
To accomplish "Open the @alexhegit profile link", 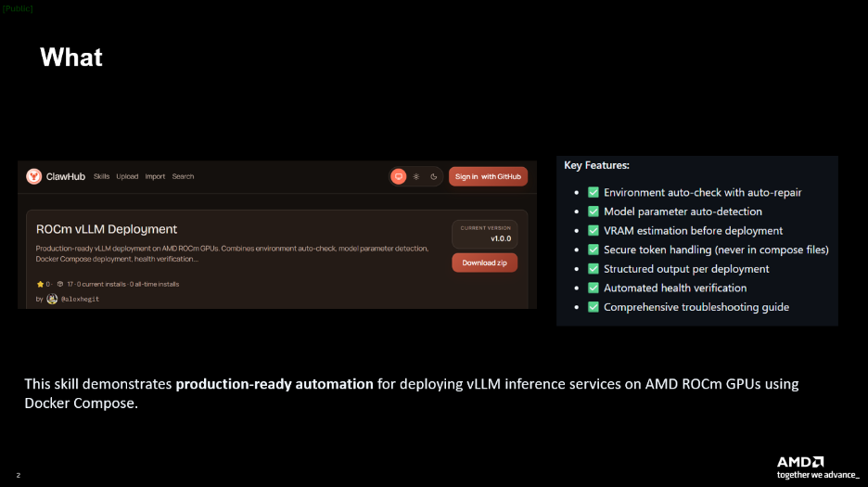I will click(x=81, y=300).
